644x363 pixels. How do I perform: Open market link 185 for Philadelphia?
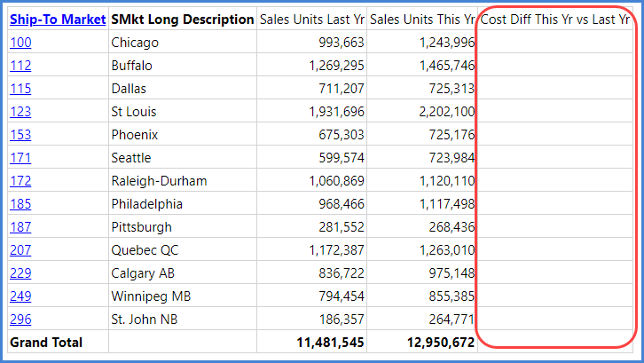click(x=20, y=203)
